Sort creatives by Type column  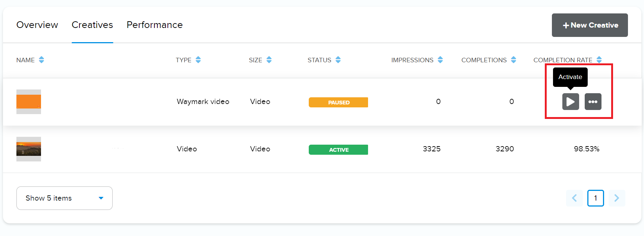click(198, 60)
